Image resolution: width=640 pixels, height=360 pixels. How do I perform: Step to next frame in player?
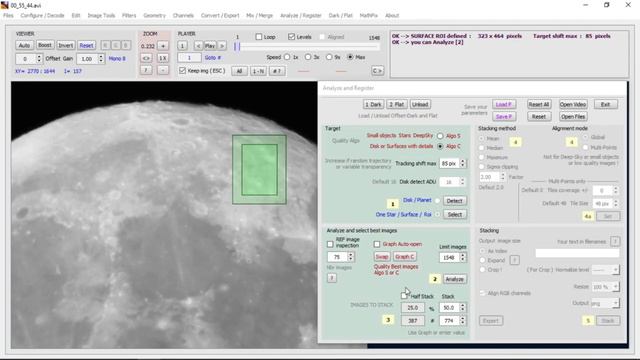[222, 46]
